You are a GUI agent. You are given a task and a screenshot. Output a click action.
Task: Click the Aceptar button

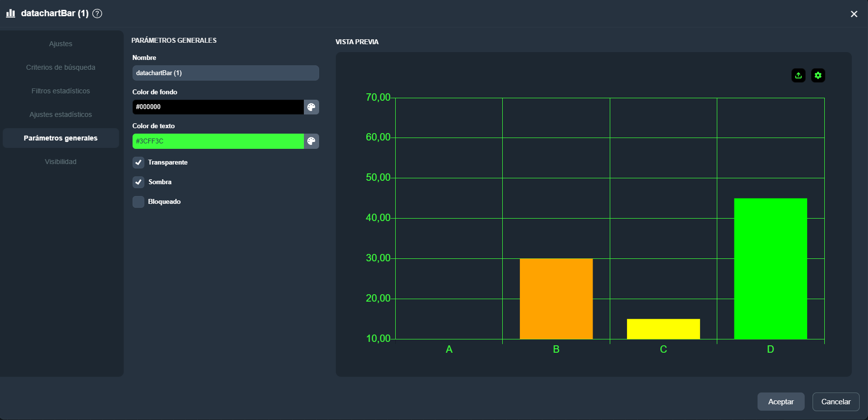click(x=781, y=402)
